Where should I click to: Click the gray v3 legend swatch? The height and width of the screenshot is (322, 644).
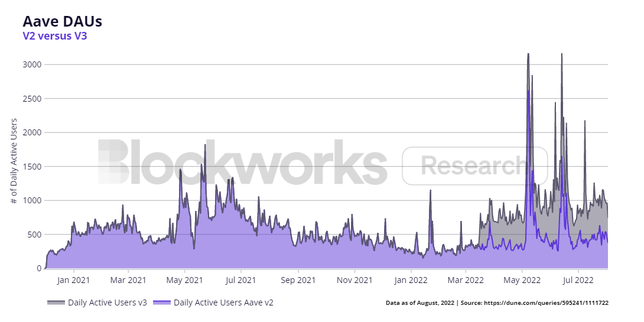pos(56,303)
